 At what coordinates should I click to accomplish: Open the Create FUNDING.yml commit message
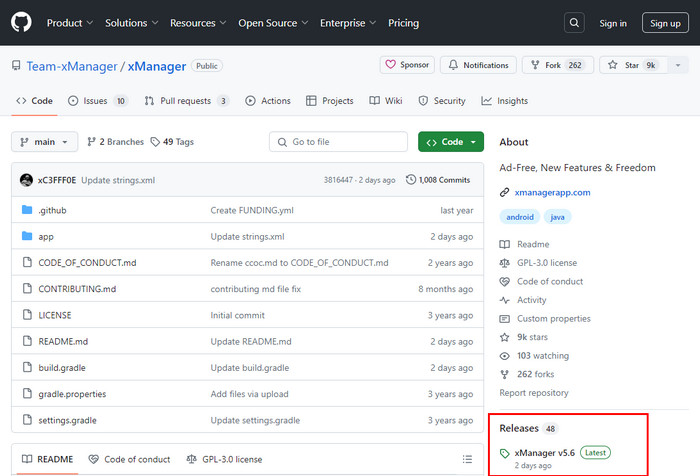pyautogui.click(x=252, y=210)
